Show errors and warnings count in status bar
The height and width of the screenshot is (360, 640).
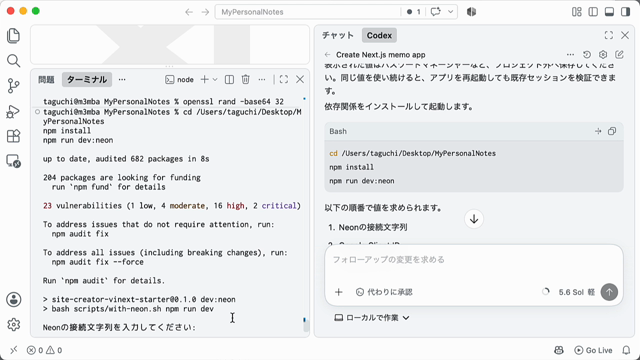click(44, 350)
